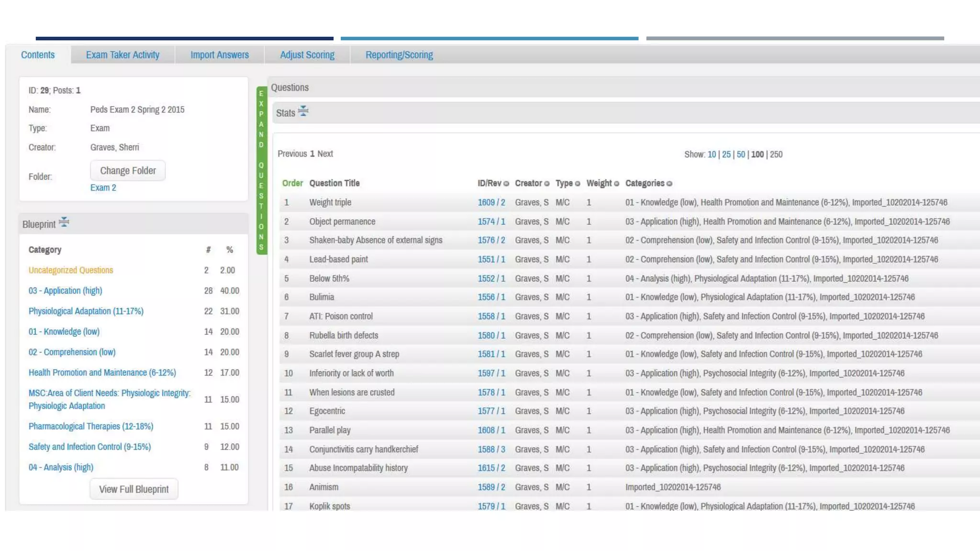Click sort icon beside ID/Rev header
This screenshot has width=980, height=551.
coord(506,184)
